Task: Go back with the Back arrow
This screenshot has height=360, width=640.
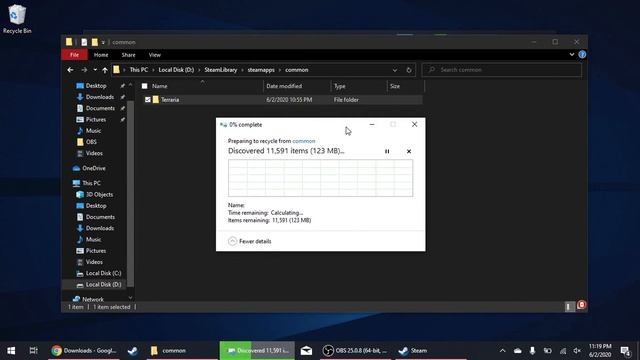Action: (70, 70)
